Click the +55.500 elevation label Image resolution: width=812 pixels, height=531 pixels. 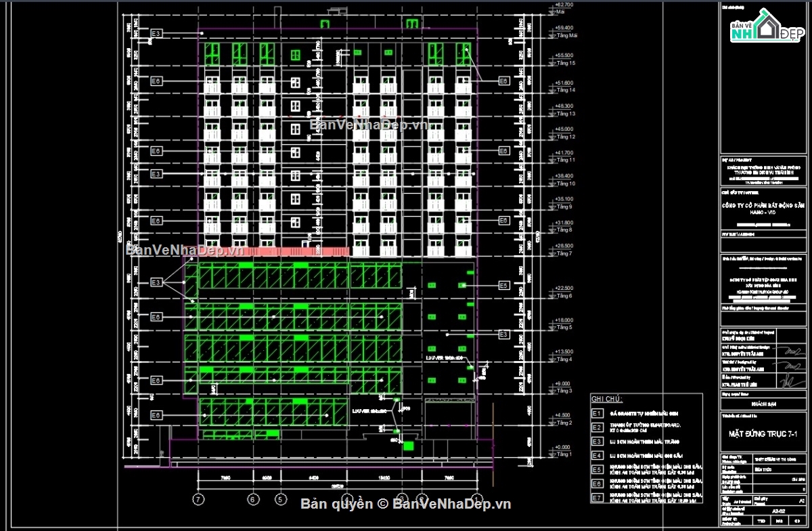(x=565, y=56)
